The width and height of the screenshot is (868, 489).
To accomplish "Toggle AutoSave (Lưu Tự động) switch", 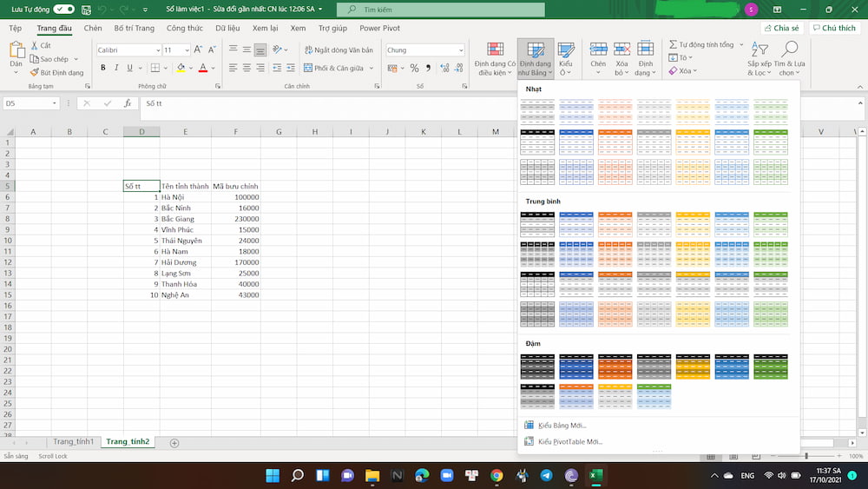I will pyautogui.click(x=63, y=9).
